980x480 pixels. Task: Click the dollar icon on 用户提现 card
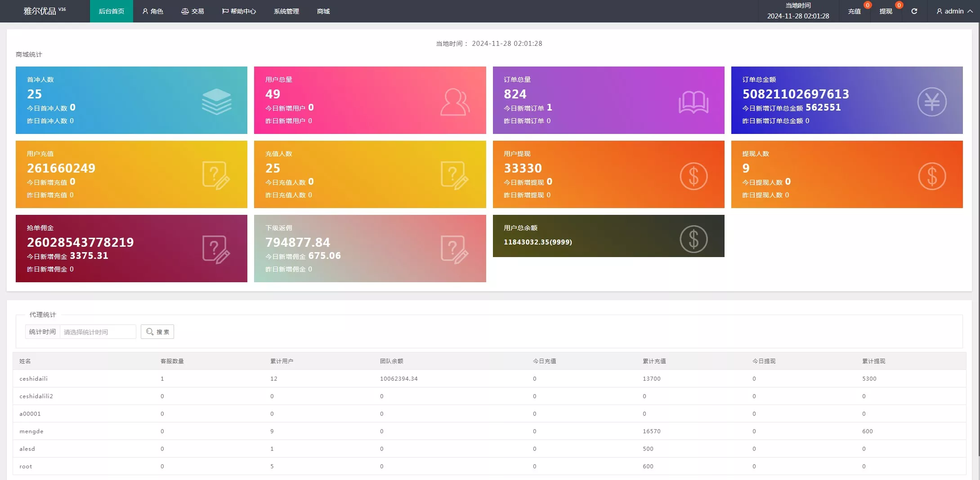(693, 176)
